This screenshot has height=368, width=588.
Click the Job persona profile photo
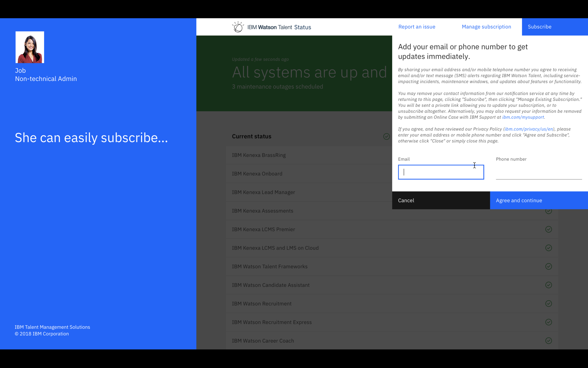point(30,47)
